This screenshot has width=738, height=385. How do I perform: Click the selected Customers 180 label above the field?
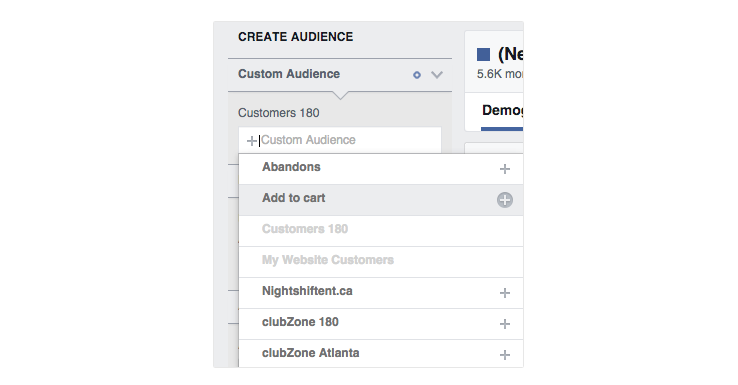(x=279, y=113)
